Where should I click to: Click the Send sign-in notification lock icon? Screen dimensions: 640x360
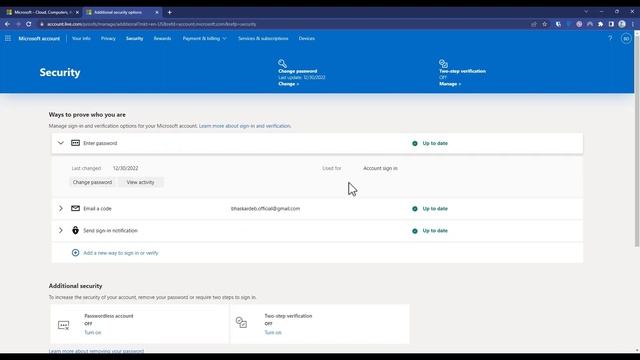(x=76, y=230)
